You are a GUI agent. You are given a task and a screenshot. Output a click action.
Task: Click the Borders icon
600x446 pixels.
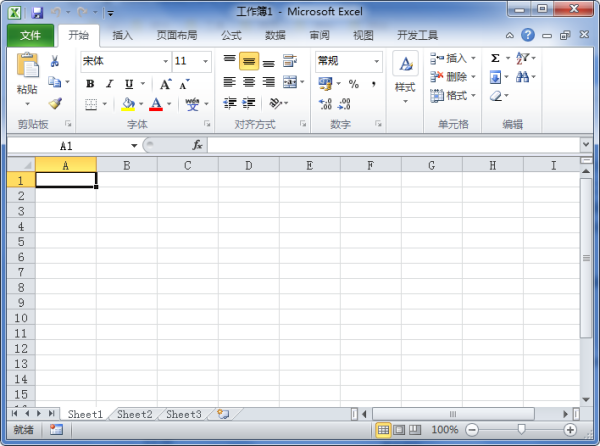point(91,104)
